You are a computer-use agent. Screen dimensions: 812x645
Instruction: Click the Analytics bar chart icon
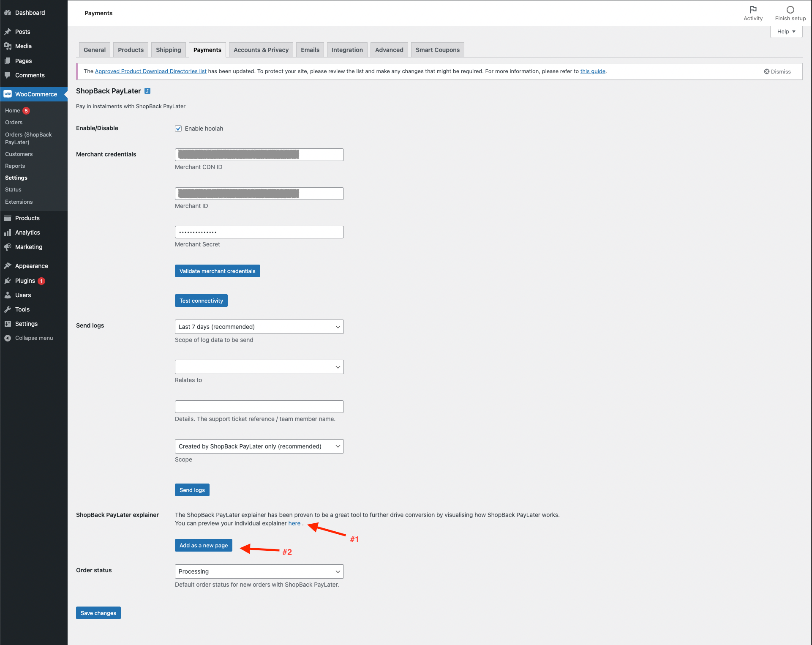[8, 232]
